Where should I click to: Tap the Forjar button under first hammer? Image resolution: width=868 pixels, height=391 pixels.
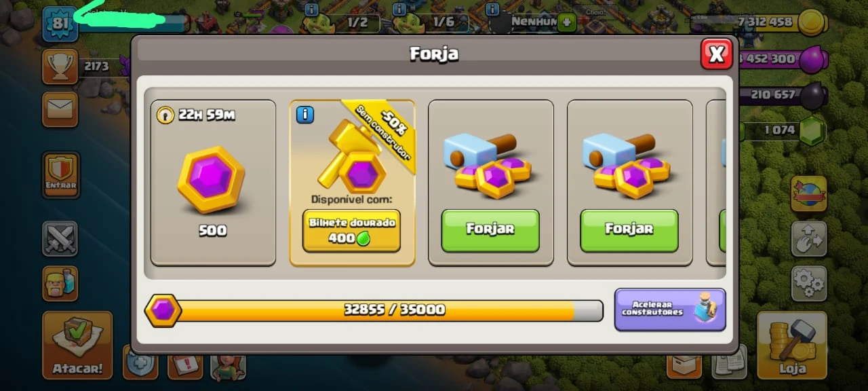490,229
